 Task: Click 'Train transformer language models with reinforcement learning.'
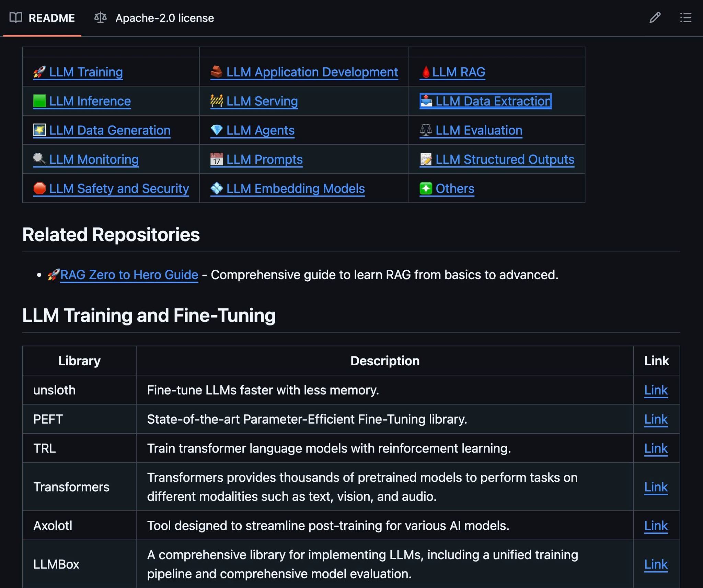329,448
